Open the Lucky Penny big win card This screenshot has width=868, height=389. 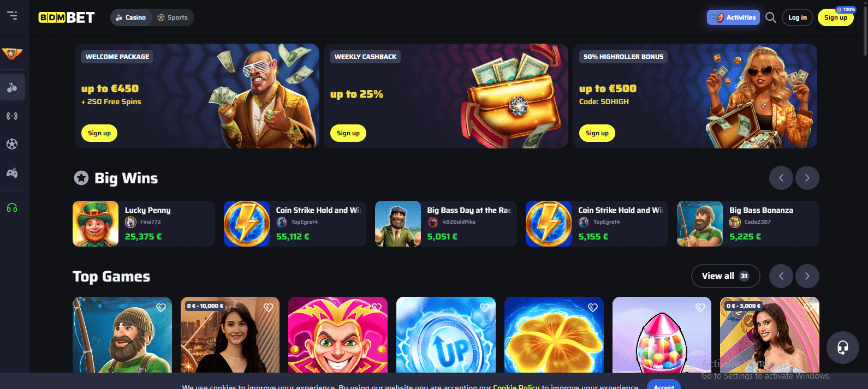144,224
